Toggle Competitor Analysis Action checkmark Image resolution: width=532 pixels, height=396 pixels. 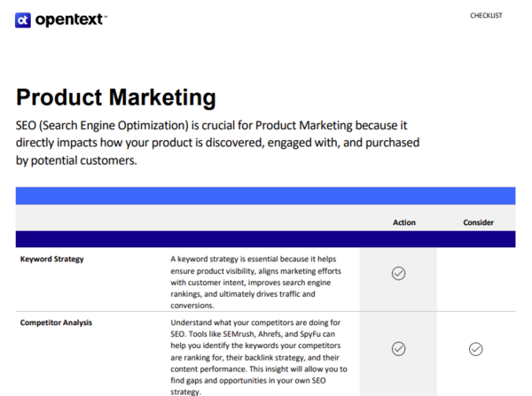click(x=398, y=348)
